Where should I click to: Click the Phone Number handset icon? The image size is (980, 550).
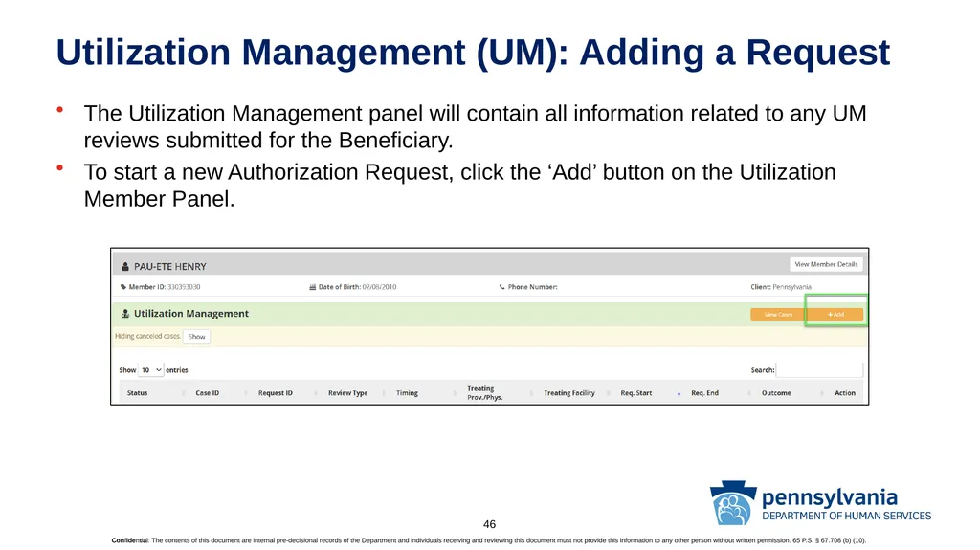coord(501,287)
